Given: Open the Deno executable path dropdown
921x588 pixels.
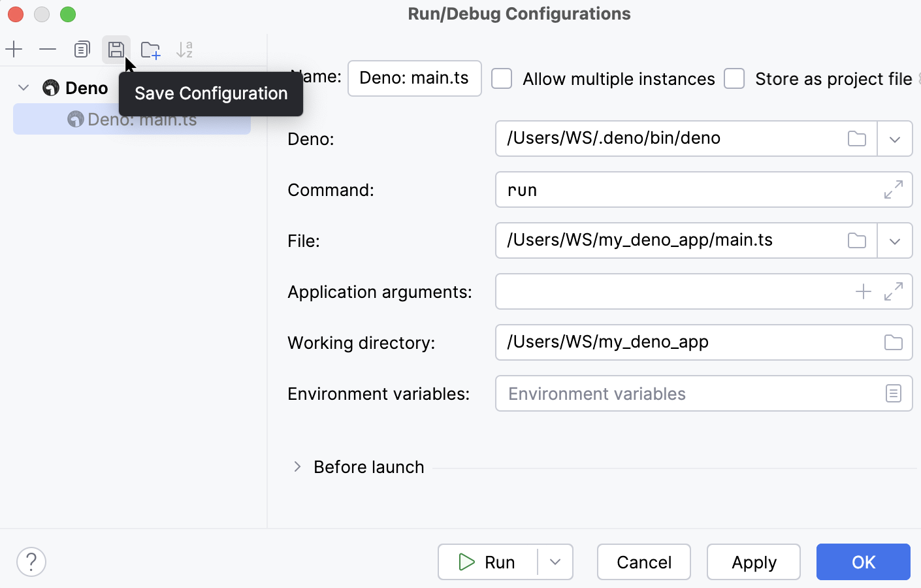Looking at the screenshot, I should (x=895, y=138).
